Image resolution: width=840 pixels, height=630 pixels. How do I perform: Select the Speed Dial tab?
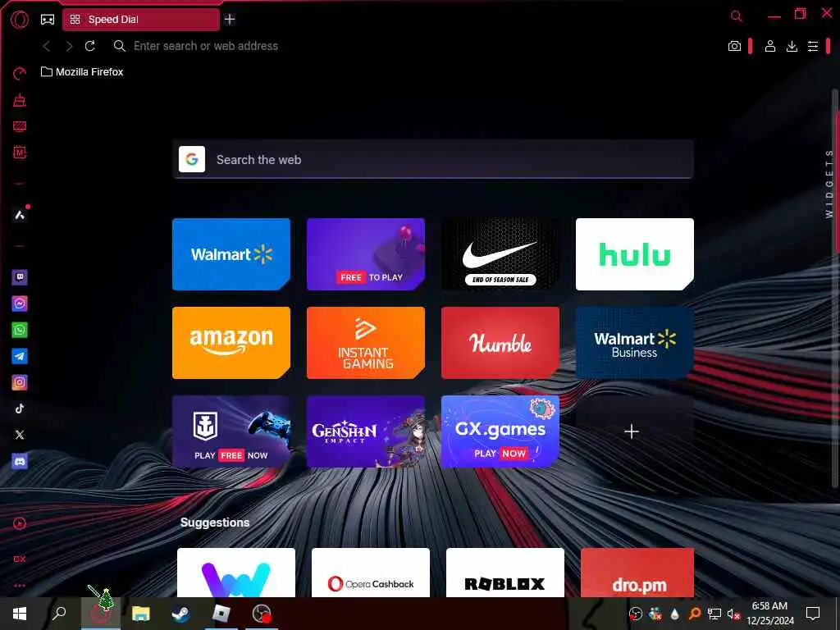click(141, 20)
